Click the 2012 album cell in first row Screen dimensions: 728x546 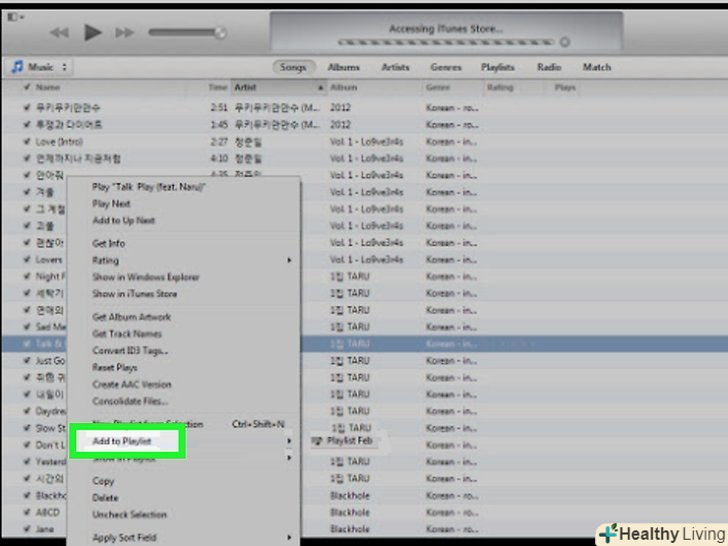point(340,108)
